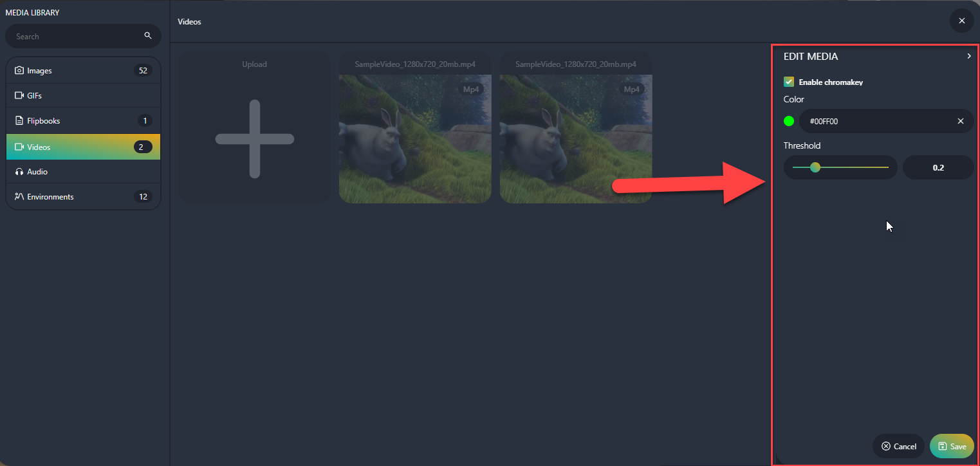Click the green chromakey color swatch

[789, 121]
